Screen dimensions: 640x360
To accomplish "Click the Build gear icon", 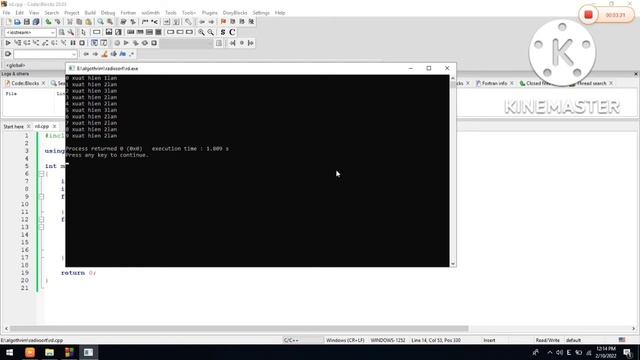I will (117, 43).
